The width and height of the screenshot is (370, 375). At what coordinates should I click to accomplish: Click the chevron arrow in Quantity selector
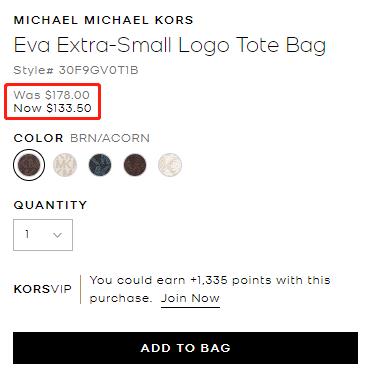coord(57,235)
